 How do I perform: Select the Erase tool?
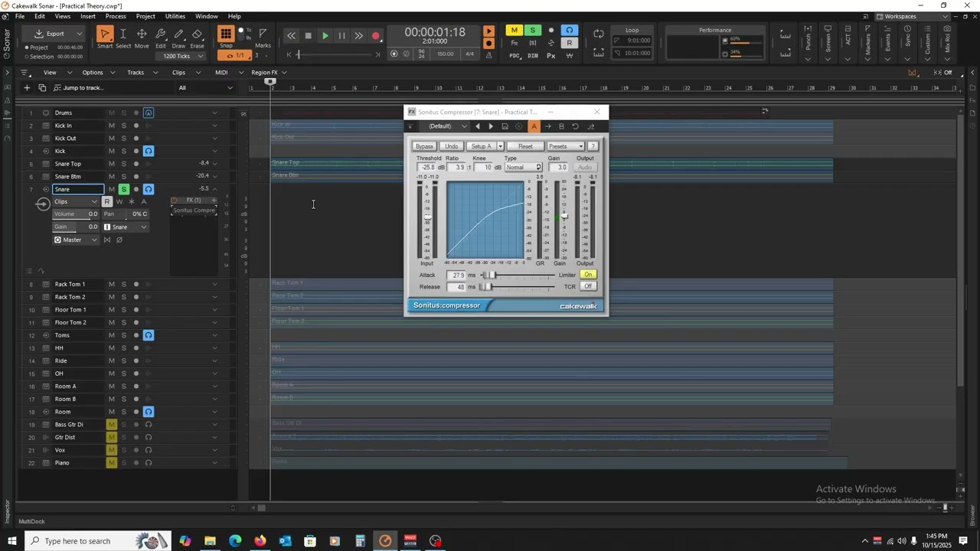click(x=197, y=34)
